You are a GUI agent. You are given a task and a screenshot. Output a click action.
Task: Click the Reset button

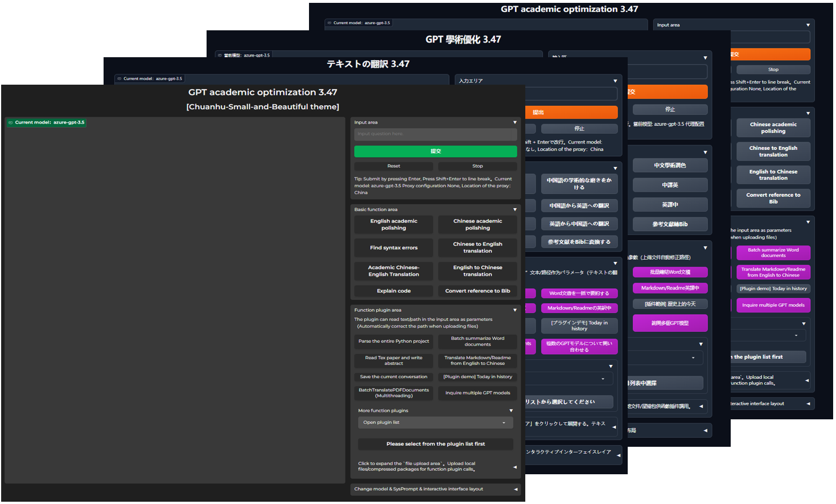[393, 165]
